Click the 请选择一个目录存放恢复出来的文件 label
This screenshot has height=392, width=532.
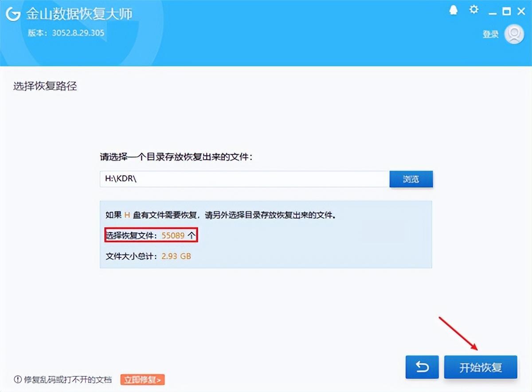(176, 157)
